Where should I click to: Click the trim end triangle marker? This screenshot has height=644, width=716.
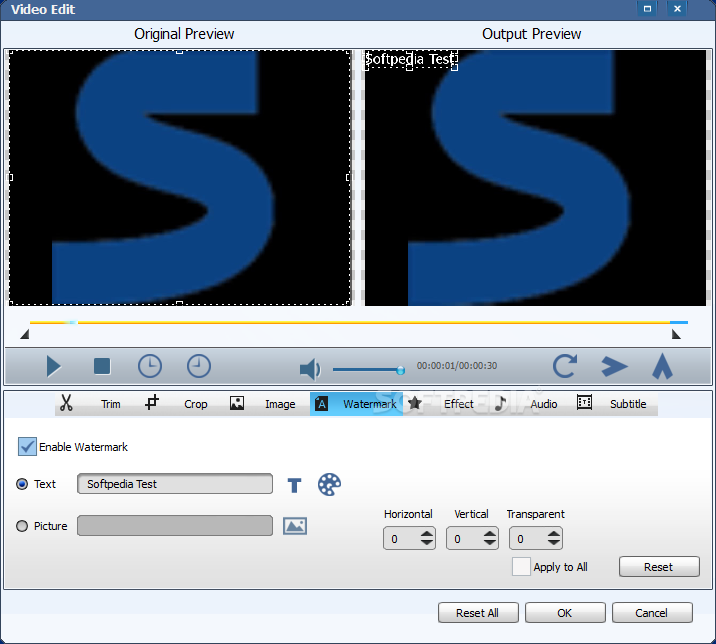[676, 335]
